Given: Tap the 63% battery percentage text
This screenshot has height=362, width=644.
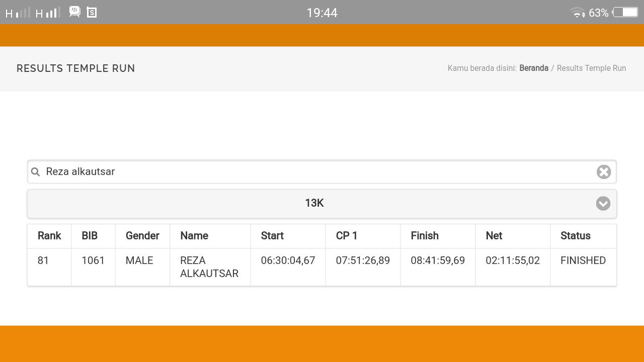Looking at the screenshot, I should [599, 13].
